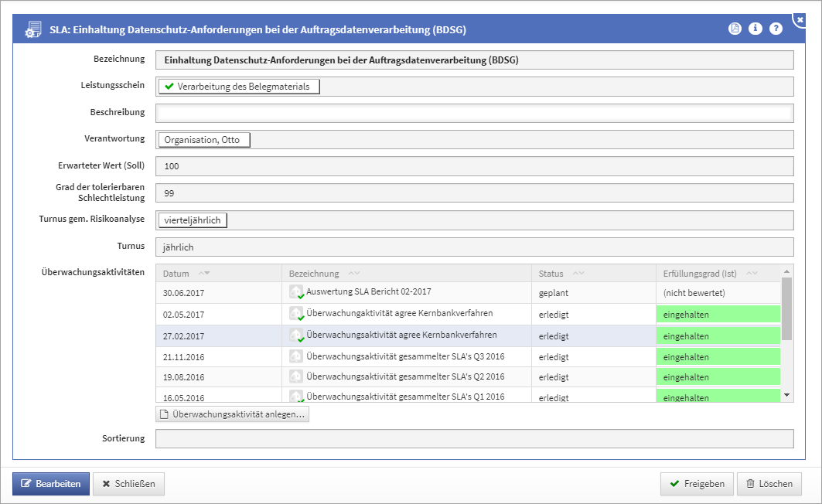Approve the SLA with the Freigeben button
Viewport: 822px width, 504px height.
point(696,483)
